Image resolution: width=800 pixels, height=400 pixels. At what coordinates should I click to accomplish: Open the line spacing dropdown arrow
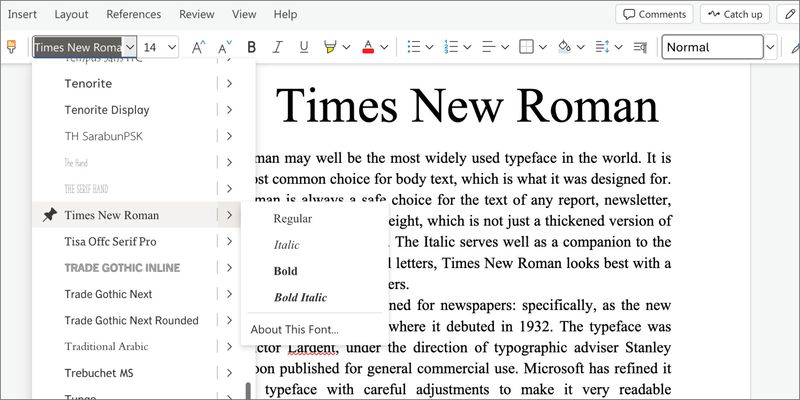(618, 47)
